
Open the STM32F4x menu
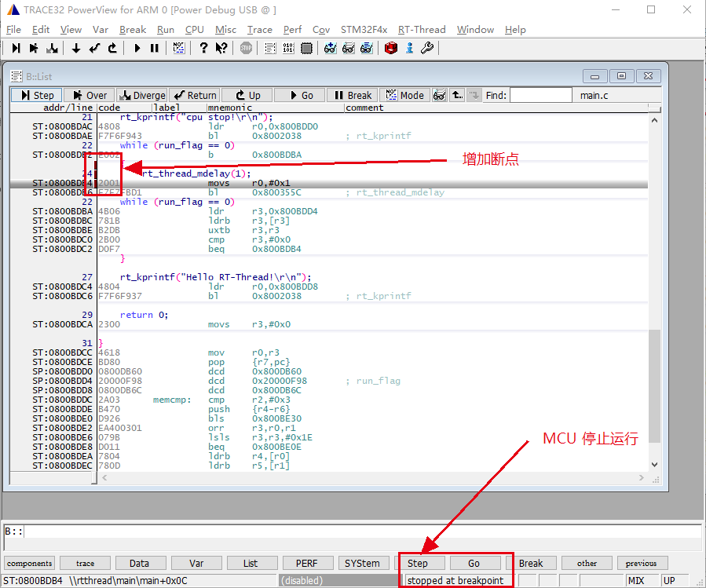(364, 29)
